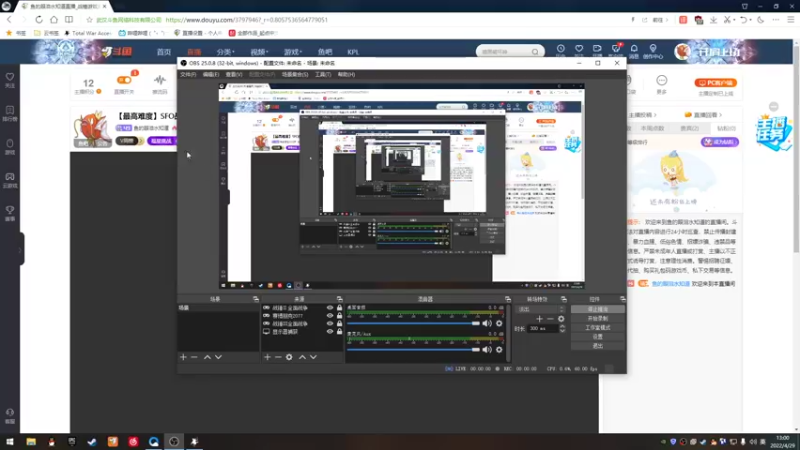Adjust the Mic/Aux volume slider
This screenshot has height=450, width=800.
413,349
